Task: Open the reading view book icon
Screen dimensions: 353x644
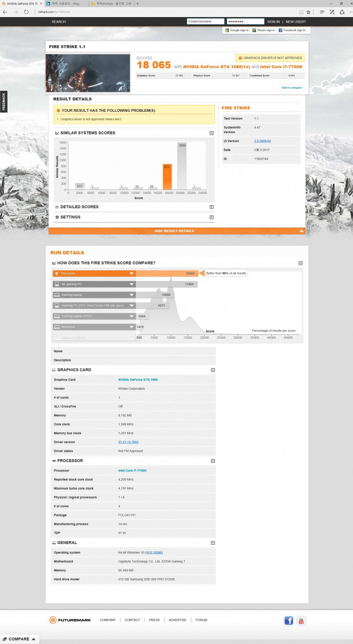Action: click(301, 12)
